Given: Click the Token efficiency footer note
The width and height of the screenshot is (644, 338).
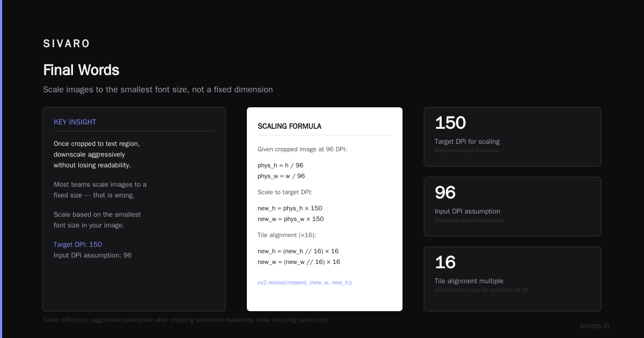Looking at the screenshot, I should (x=185, y=320).
